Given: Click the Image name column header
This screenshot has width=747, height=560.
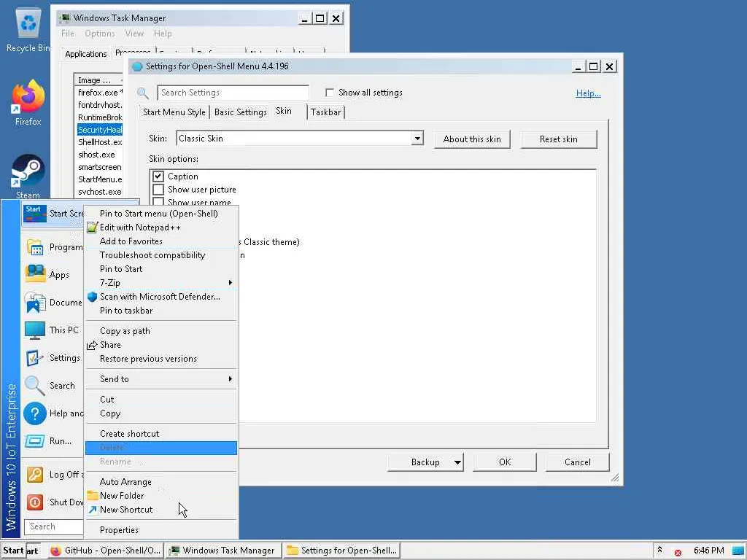Looking at the screenshot, I should coord(98,80).
